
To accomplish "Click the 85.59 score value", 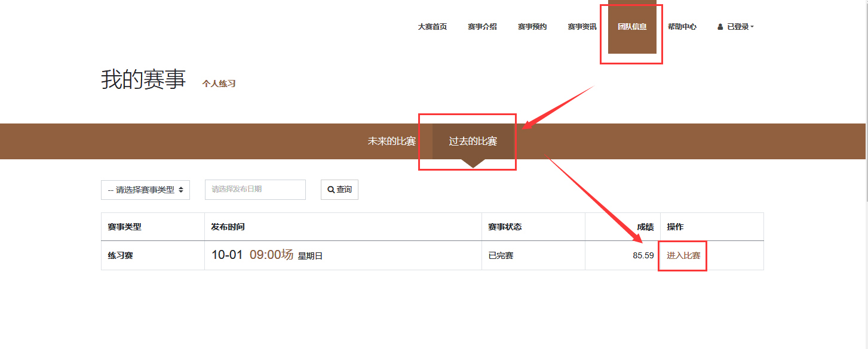I will 643,255.
